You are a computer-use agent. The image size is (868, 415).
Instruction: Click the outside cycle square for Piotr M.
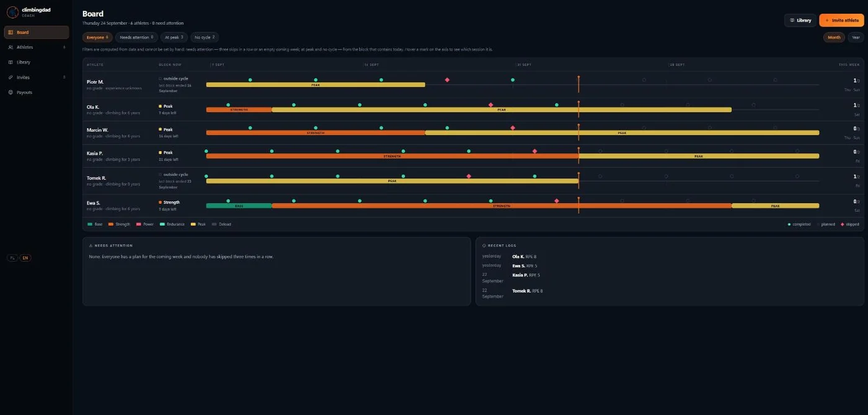coord(161,79)
